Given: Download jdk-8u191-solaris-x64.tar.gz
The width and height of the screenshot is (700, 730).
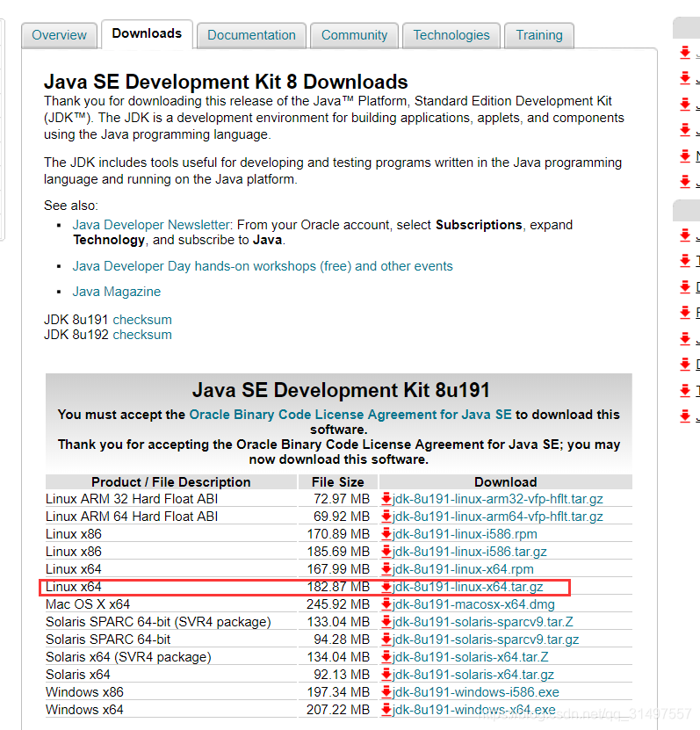Looking at the screenshot, I should pyautogui.click(x=473, y=675).
